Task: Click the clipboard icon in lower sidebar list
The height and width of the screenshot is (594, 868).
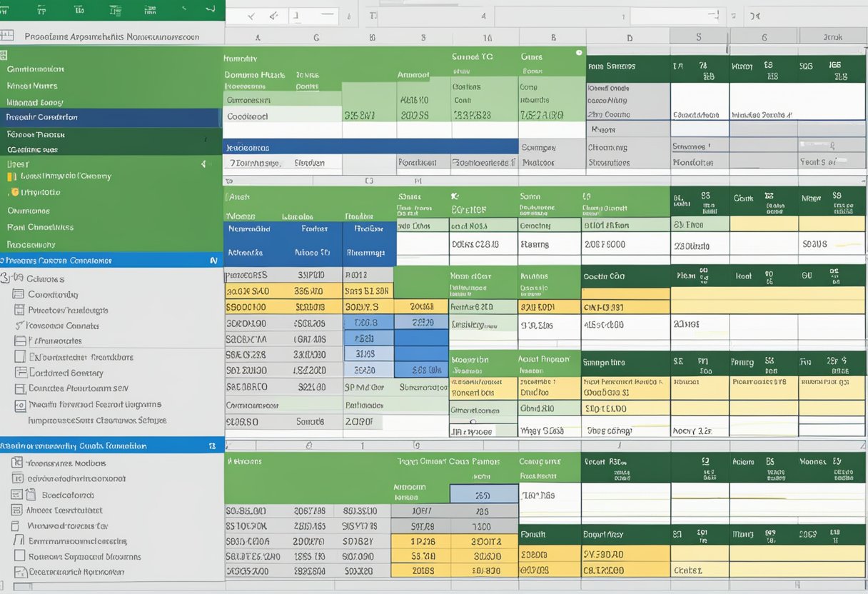Action: [x=31, y=495]
